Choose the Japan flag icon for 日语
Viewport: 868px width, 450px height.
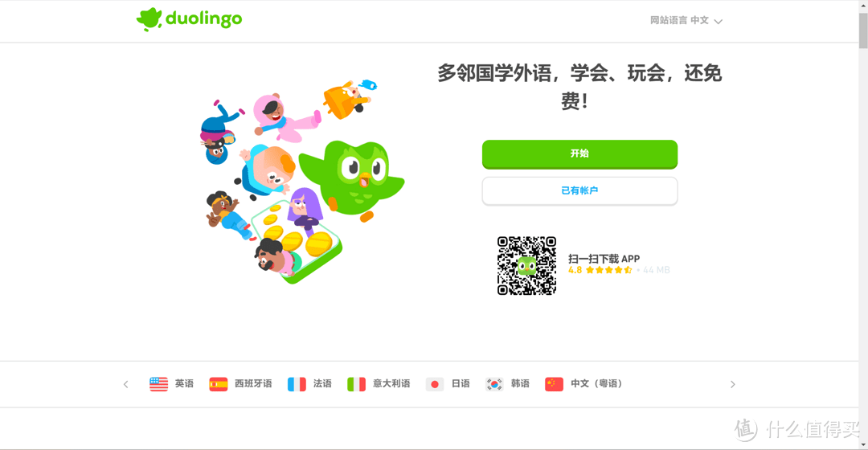point(435,384)
